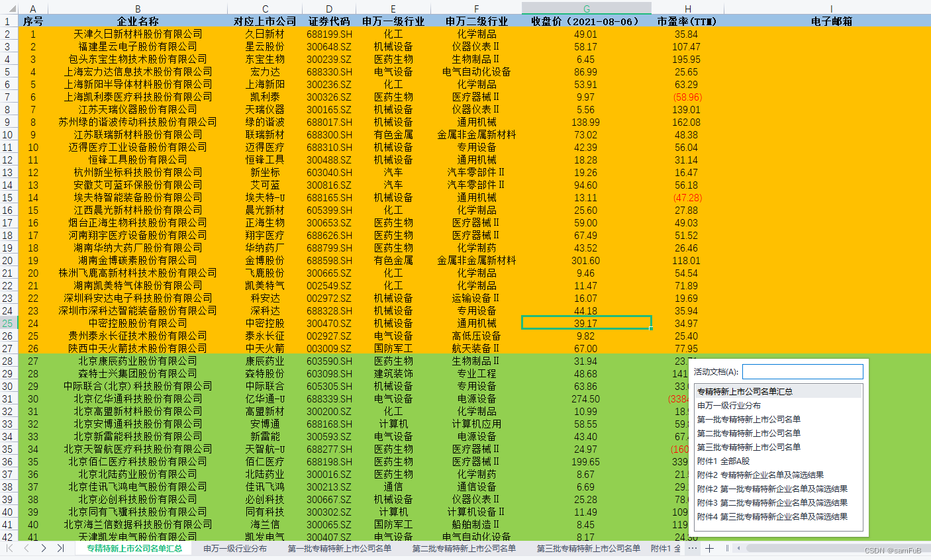The height and width of the screenshot is (560, 931).
Task: Click cell 中际联合(北京)科技股份有限公司
Action: coord(138,386)
